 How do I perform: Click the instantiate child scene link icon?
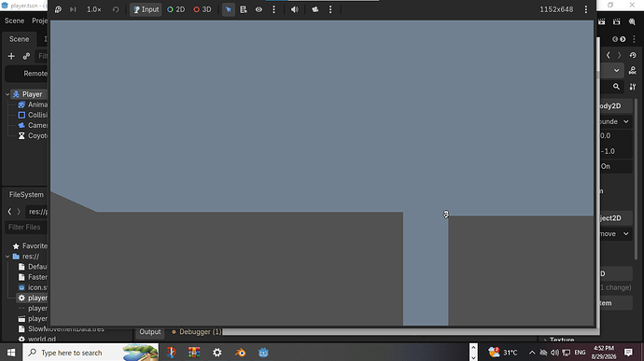tap(26, 56)
